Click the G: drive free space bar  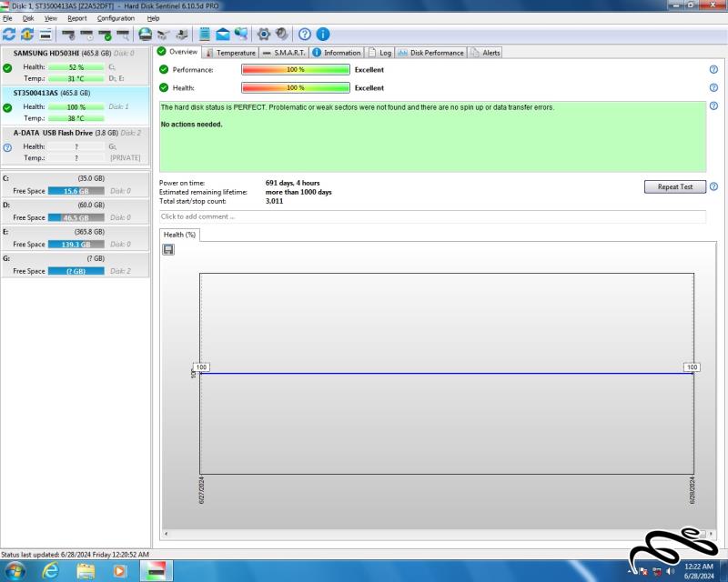coord(76,271)
